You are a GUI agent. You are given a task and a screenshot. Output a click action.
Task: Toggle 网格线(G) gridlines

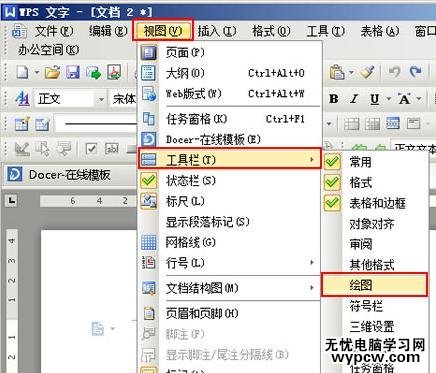(230, 242)
